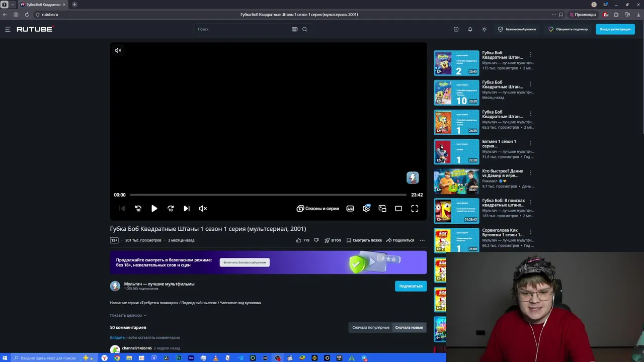
Task: Open player settings gear
Action: (x=366, y=208)
